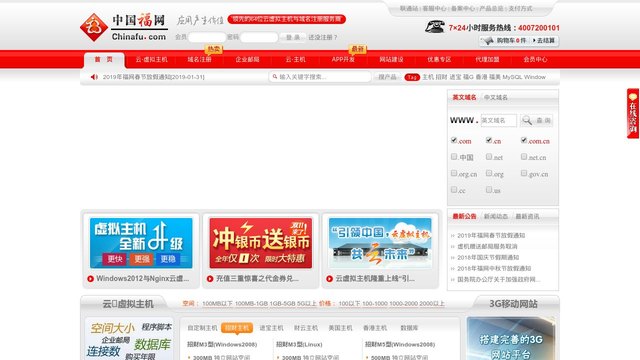Open the 企业邮局 menu item
The width and height of the screenshot is (640, 360).
coord(247,60)
